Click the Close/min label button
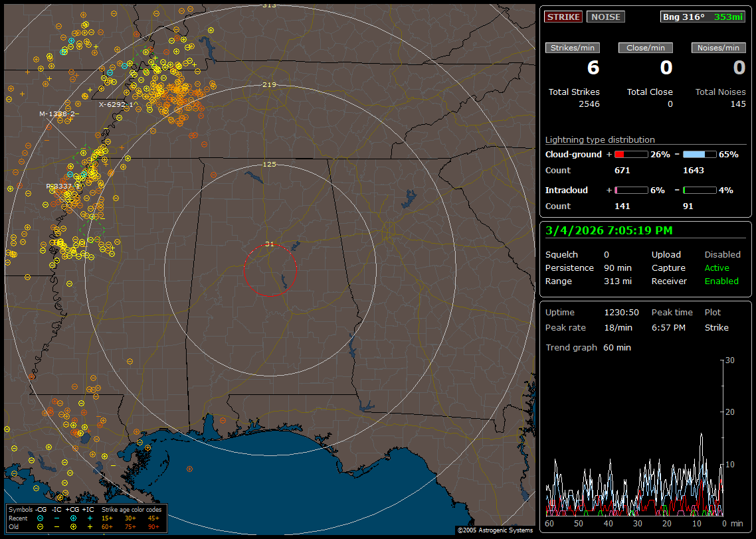The image size is (756, 539). [x=646, y=48]
